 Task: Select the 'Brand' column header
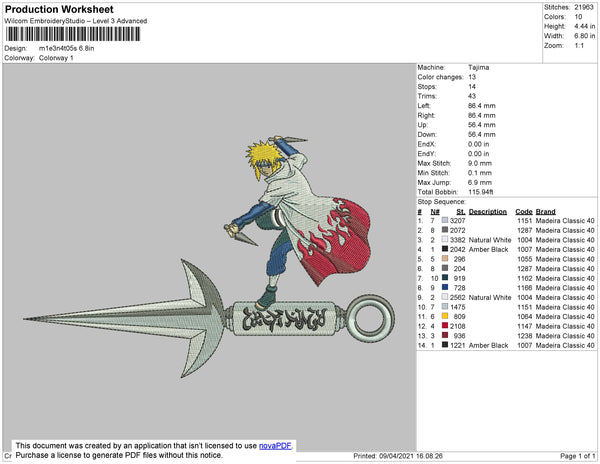coord(546,212)
